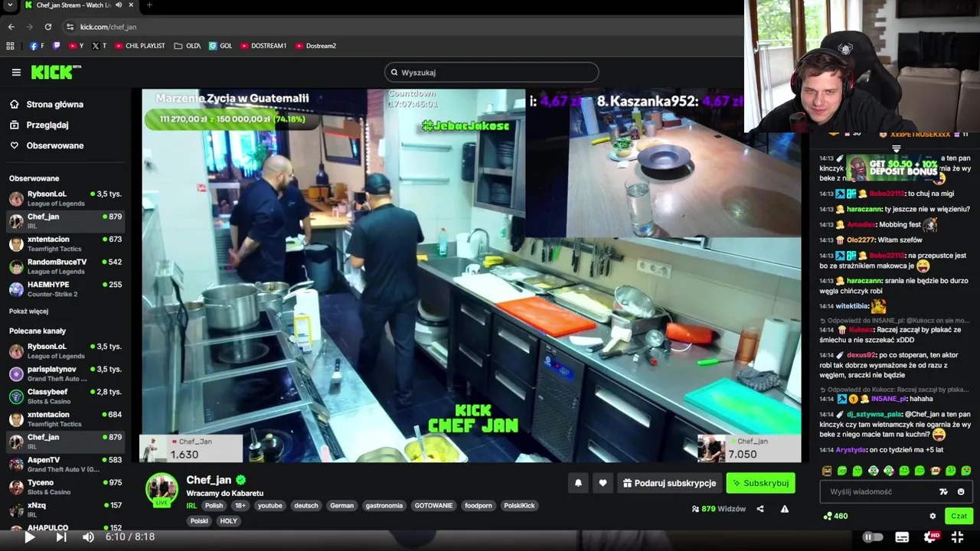Screen dimensions: 980x551
Task: Open chat settings gear icon
Action: [x=933, y=516]
